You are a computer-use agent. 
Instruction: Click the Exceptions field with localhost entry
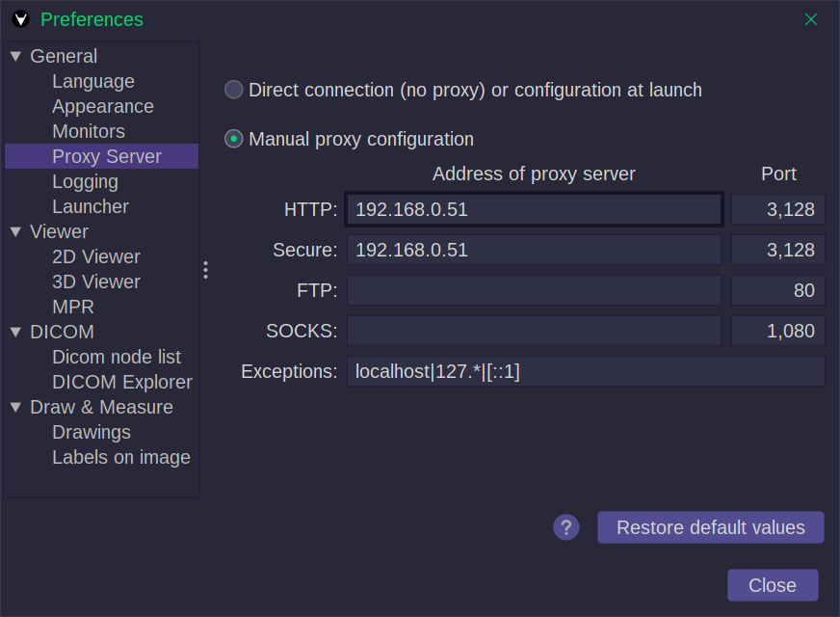point(586,371)
